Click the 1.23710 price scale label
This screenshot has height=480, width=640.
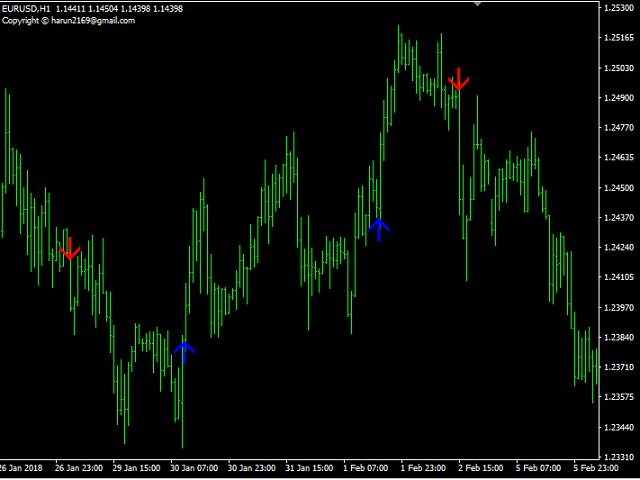[619, 367]
